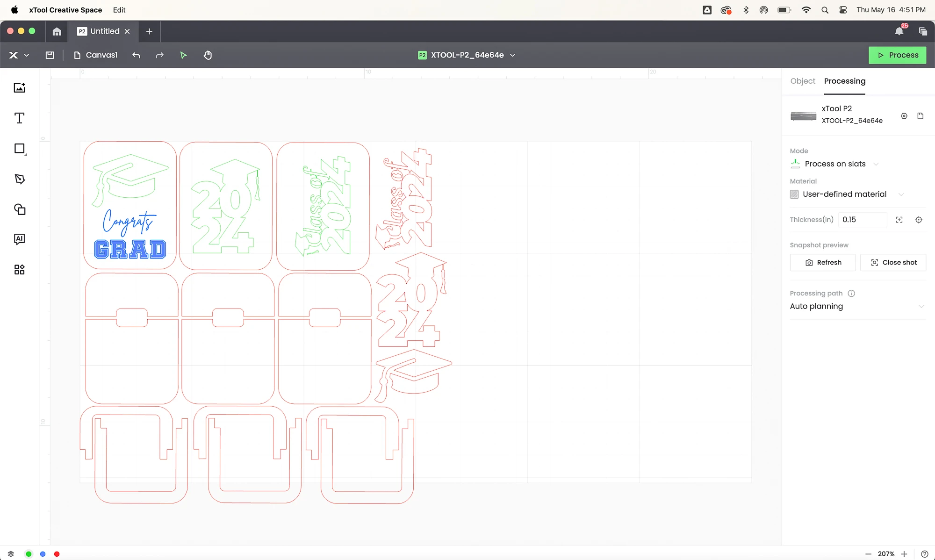This screenshot has height=560, width=935.
Task: Open the Shapes library tool
Action: (19, 209)
